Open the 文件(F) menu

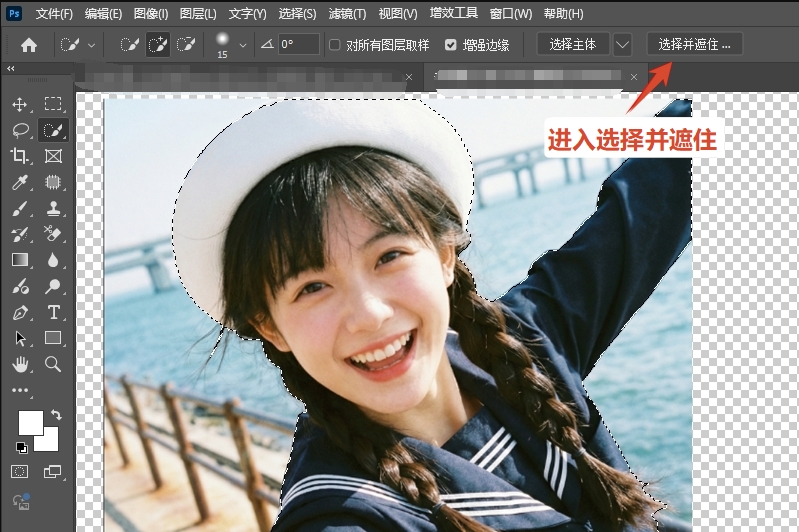coord(54,14)
